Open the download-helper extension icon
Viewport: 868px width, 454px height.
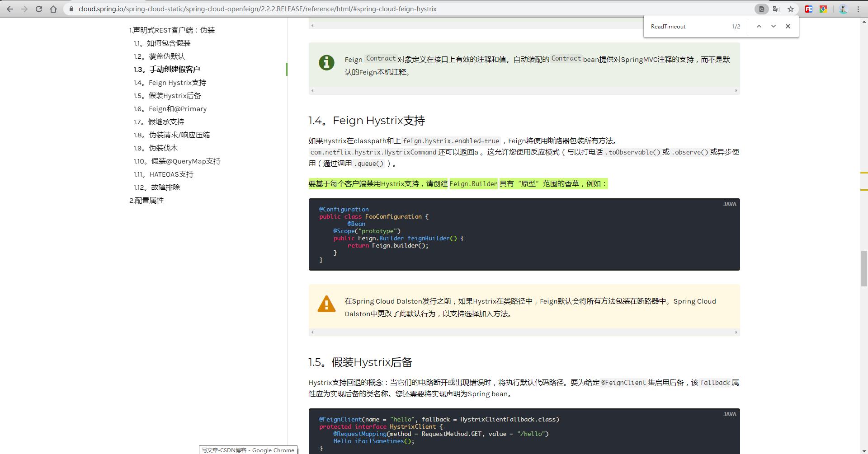tap(823, 9)
